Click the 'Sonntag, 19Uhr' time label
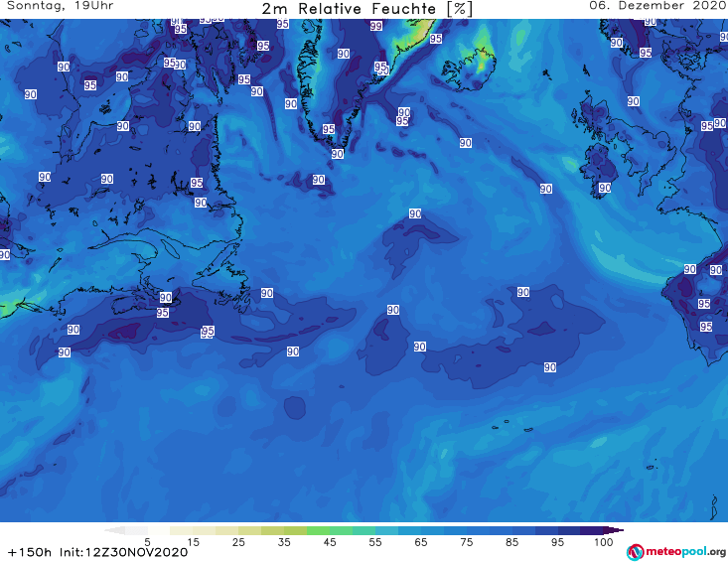 click(x=60, y=6)
